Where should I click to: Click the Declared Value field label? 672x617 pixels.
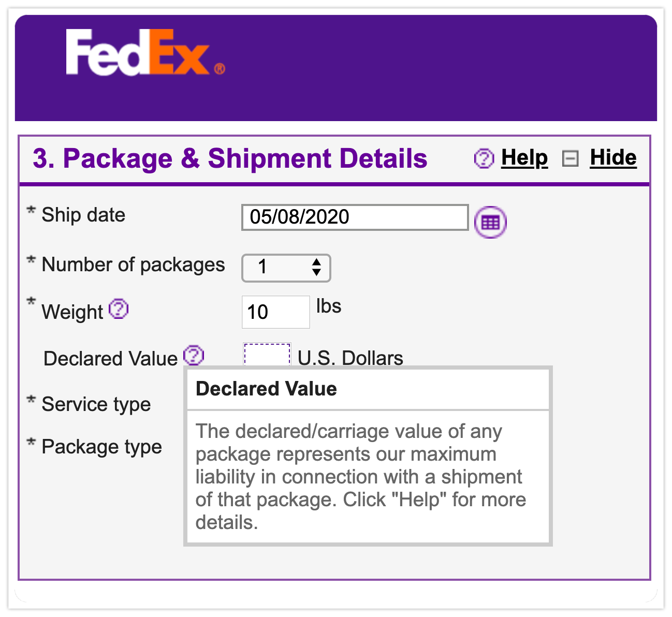[110, 359]
